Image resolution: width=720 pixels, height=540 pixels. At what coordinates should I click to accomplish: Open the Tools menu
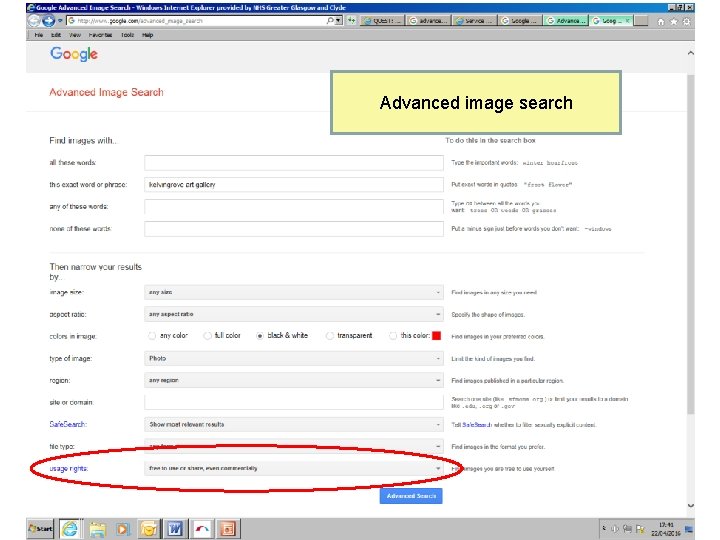click(x=128, y=35)
